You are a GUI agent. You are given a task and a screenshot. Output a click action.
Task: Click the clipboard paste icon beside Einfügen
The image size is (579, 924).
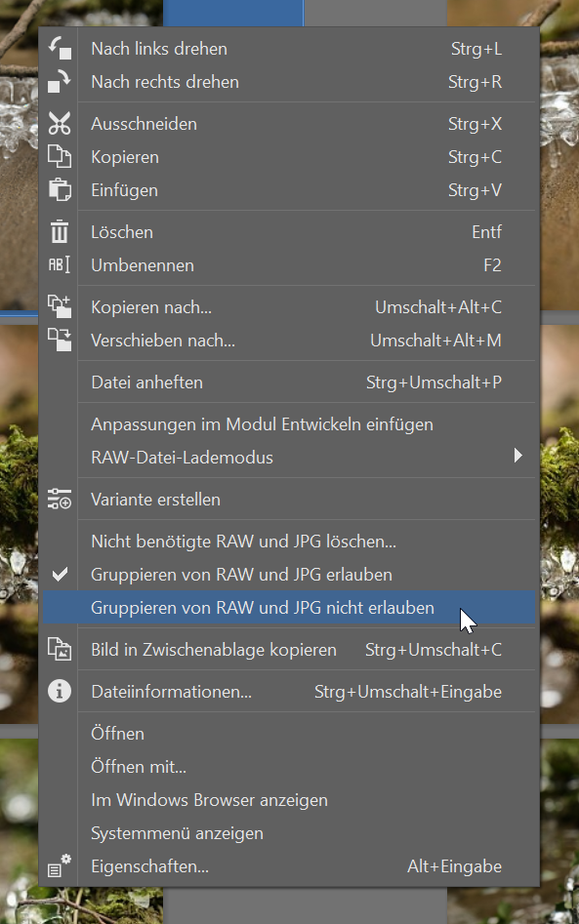coord(59,189)
